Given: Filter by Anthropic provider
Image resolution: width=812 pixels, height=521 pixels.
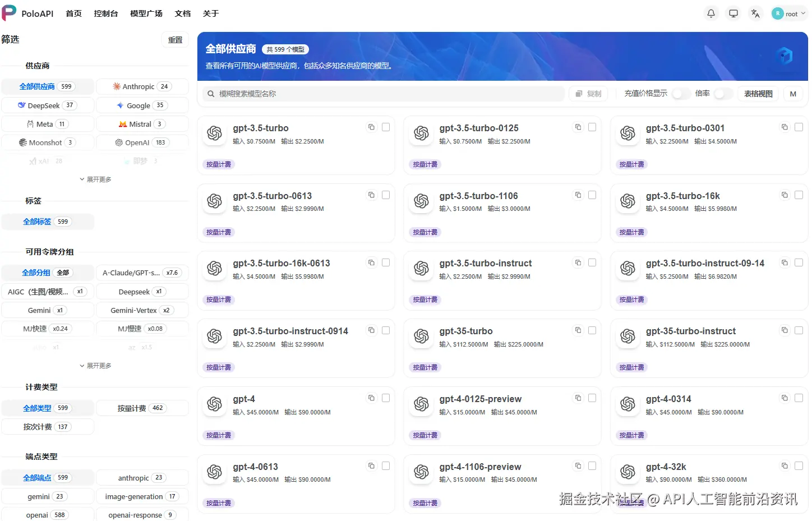Looking at the screenshot, I should 142,86.
